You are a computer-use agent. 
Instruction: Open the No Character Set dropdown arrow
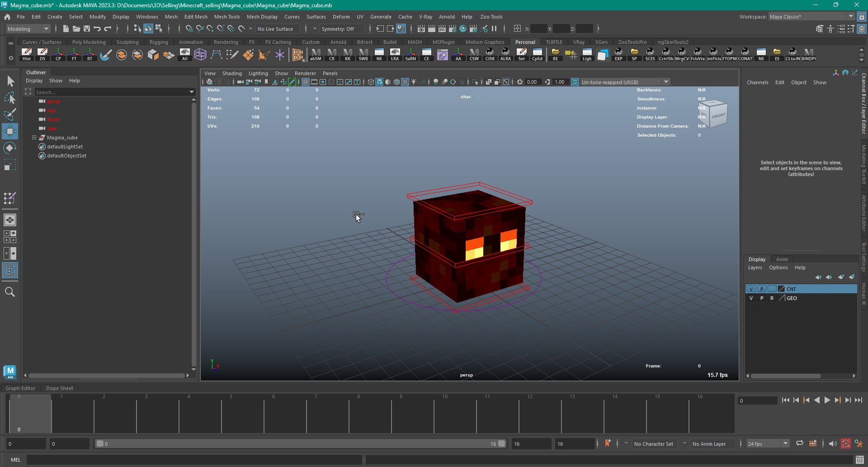point(626,443)
